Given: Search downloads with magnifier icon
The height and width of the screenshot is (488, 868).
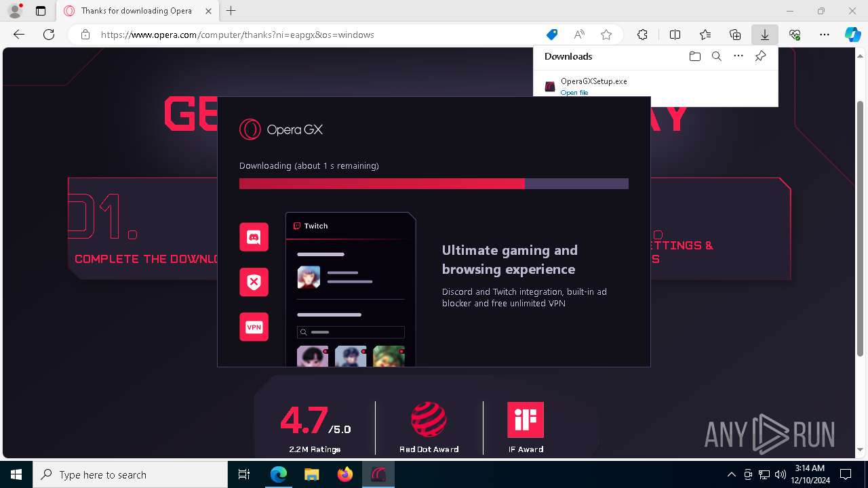Looking at the screenshot, I should point(716,56).
